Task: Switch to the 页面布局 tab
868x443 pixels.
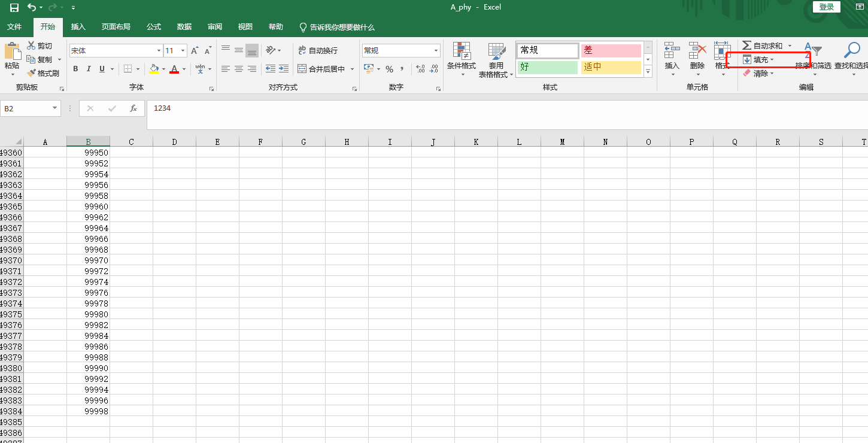Action: click(116, 27)
